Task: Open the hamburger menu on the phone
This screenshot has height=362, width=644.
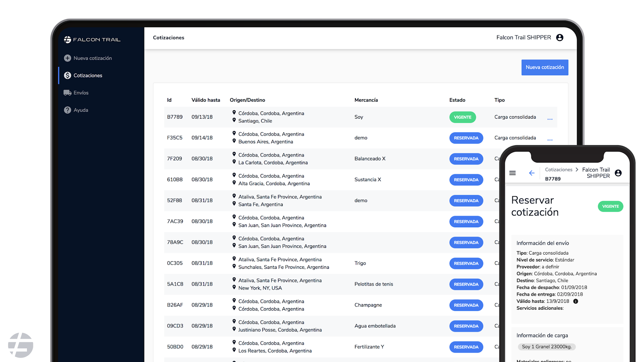Action: point(512,173)
